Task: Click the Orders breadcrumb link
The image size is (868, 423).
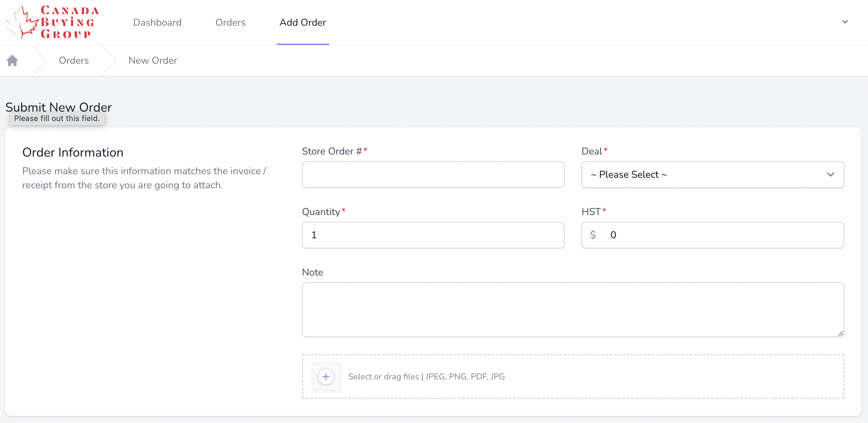Action: pyautogui.click(x=74, y=61)
